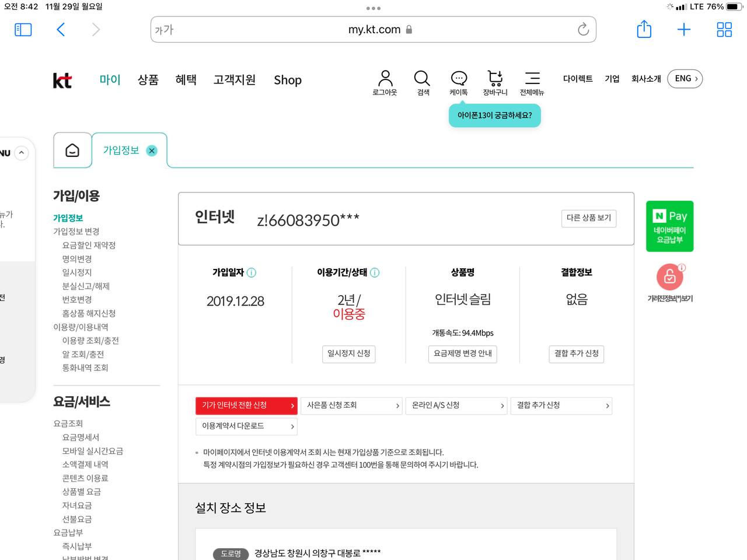
Task: Collapse the side menu chevron
Action: tap(22, 153)
